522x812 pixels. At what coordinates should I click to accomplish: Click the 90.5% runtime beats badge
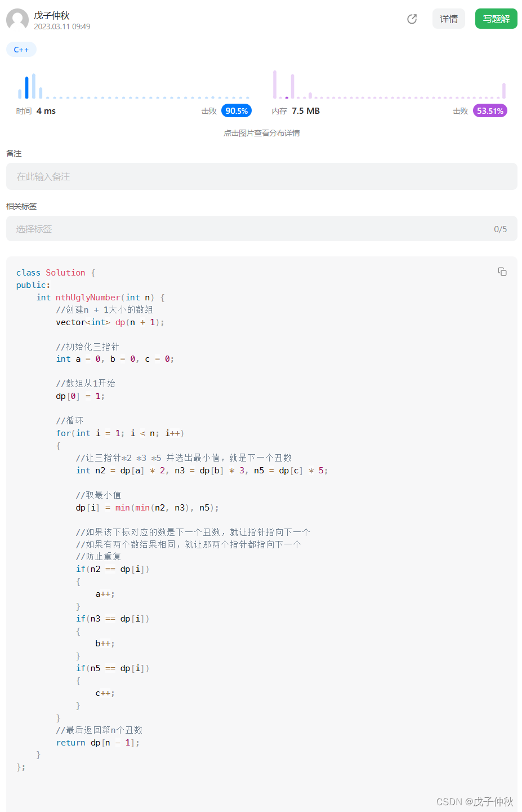237,111
